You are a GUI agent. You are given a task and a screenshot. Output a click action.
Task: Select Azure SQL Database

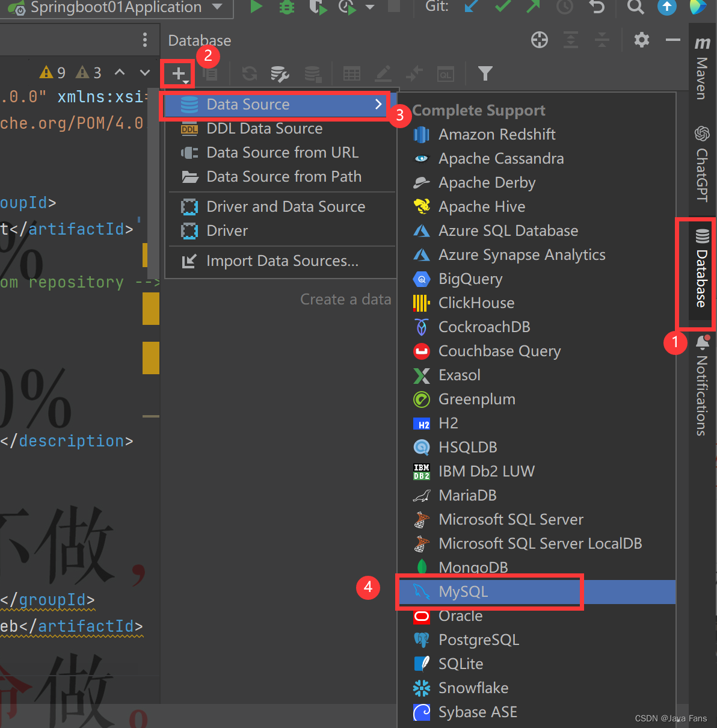point(537,231)
